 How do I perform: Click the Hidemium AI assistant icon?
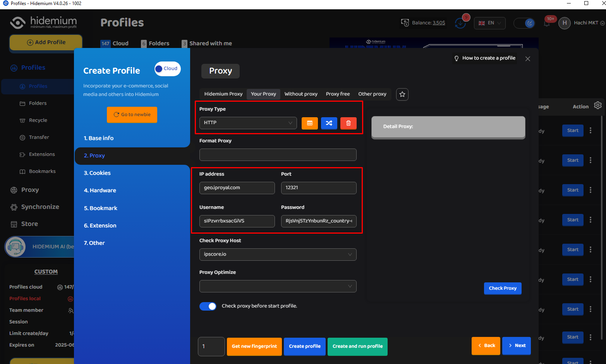15,246
